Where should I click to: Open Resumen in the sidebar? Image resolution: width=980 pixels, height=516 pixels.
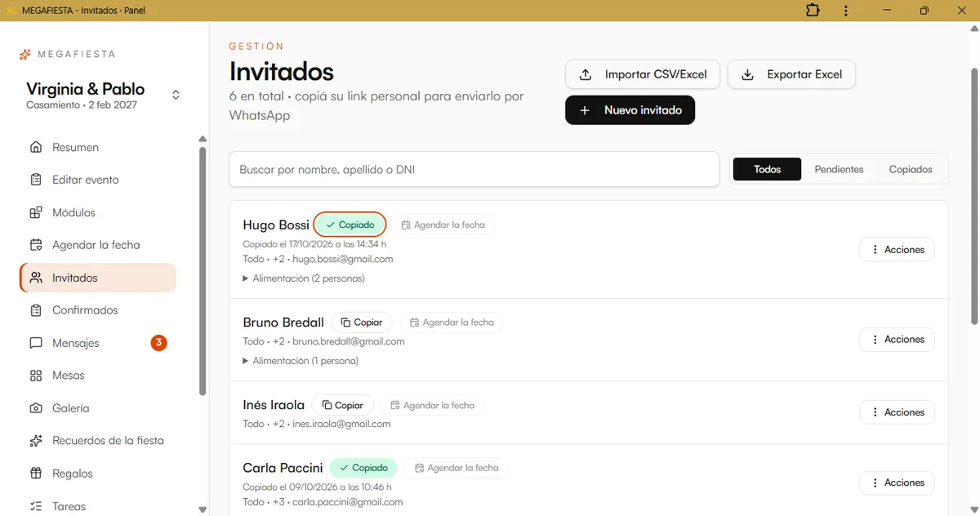pos(98,147)
